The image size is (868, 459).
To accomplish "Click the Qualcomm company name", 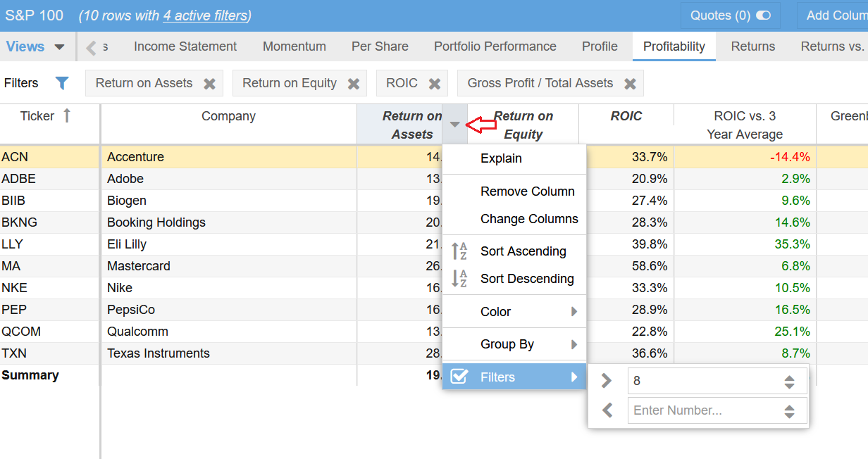I will click(x=138, y=332).
